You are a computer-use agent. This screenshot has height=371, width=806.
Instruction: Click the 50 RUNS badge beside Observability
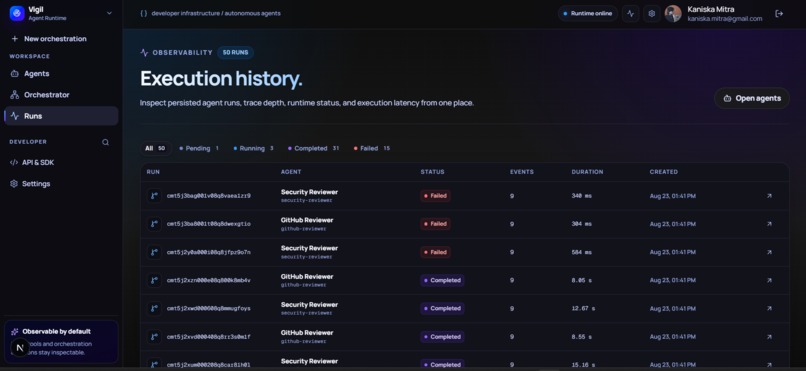(x=235, y=52)
